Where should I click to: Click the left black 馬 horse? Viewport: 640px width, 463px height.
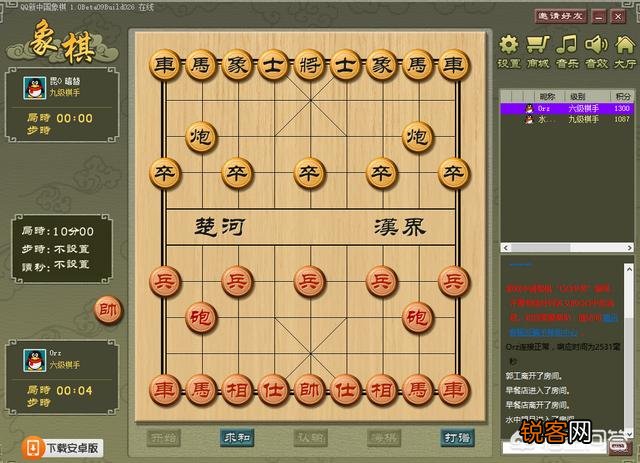pos(201,65)
